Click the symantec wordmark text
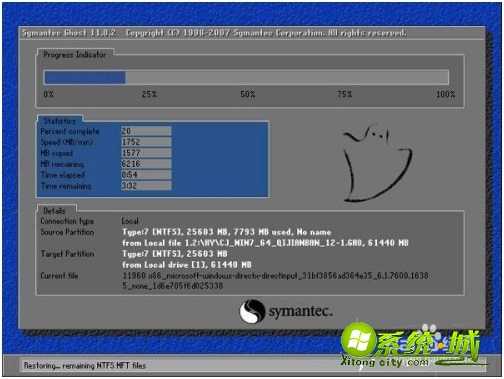 [301, 311]
